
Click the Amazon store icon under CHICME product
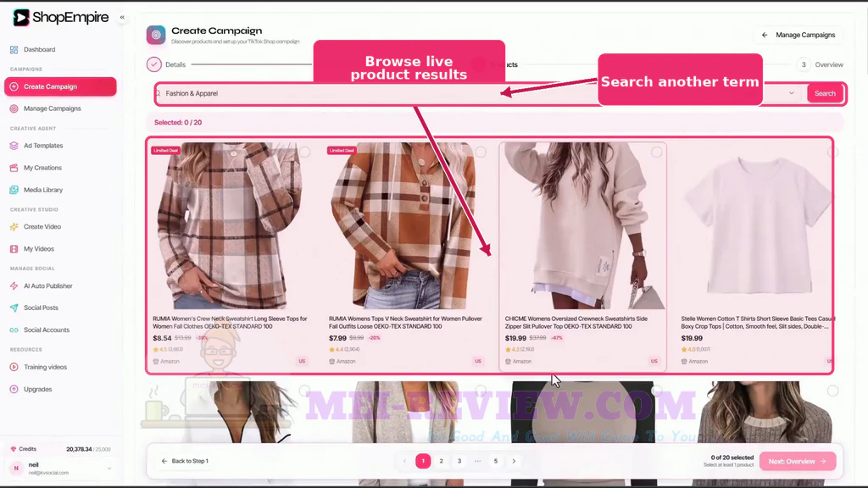click(508, 361)
